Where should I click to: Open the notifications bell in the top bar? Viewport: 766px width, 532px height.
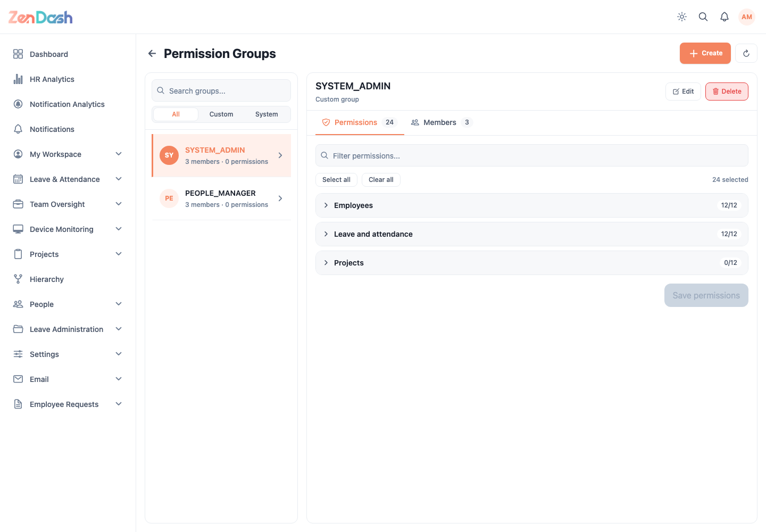point(725,17)
